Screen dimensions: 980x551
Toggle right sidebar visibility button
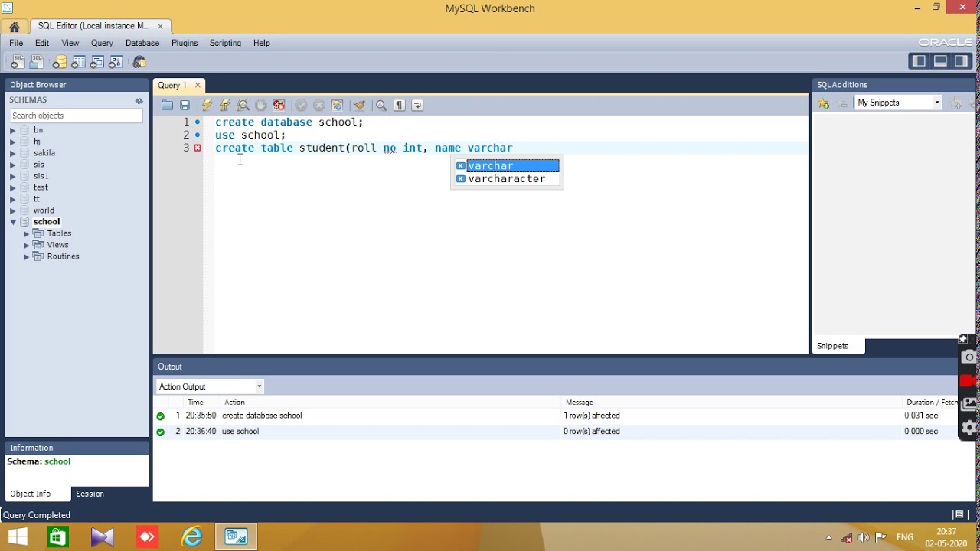coord(962,61)
